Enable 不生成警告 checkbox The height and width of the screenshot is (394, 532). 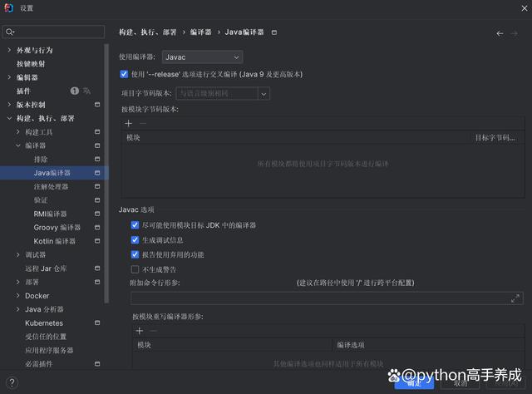point(135,269)
